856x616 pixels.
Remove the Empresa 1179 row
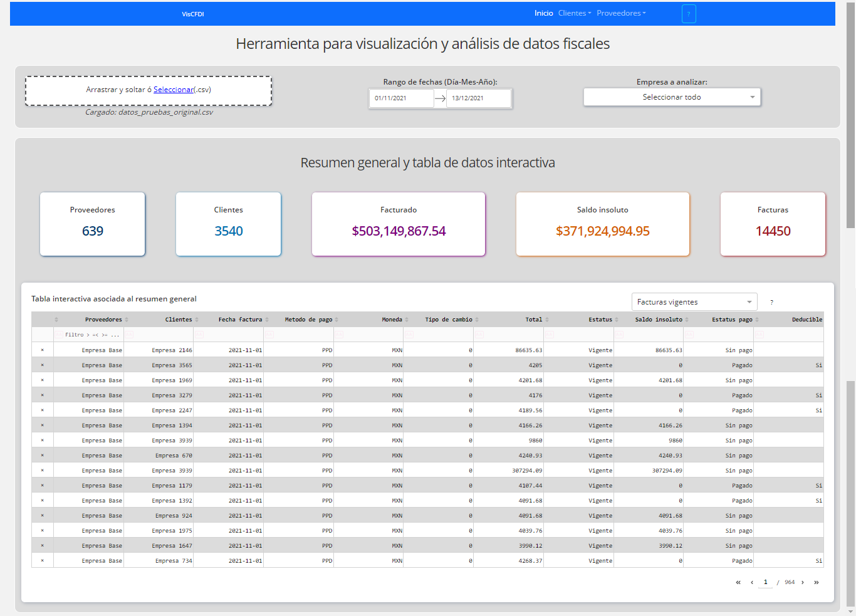(x=43, y=486)
